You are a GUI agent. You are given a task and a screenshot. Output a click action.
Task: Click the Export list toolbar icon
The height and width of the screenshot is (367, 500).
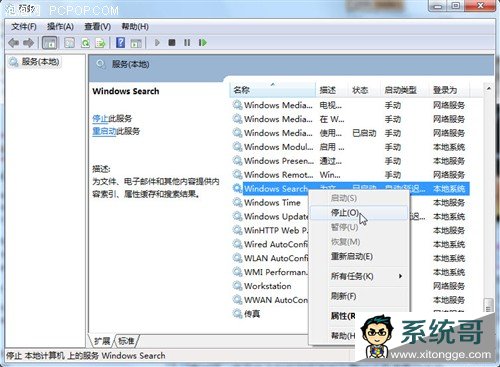pos(100,43)
